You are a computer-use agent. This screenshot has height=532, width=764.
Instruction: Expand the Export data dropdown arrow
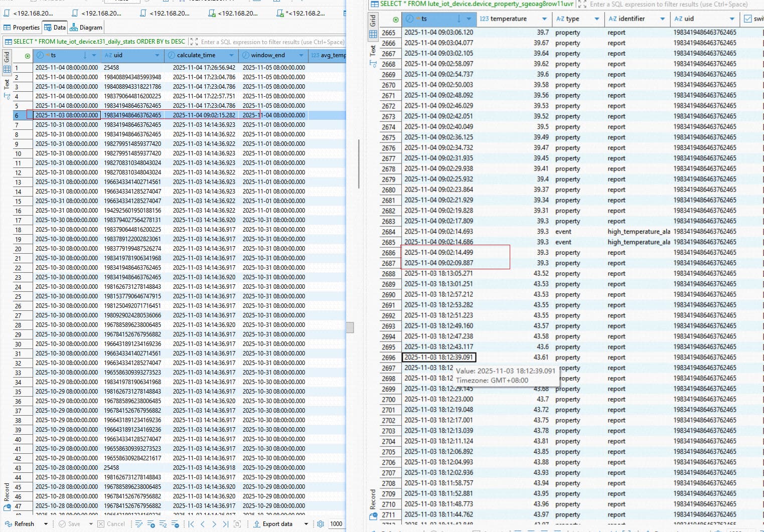coord(306,524)
